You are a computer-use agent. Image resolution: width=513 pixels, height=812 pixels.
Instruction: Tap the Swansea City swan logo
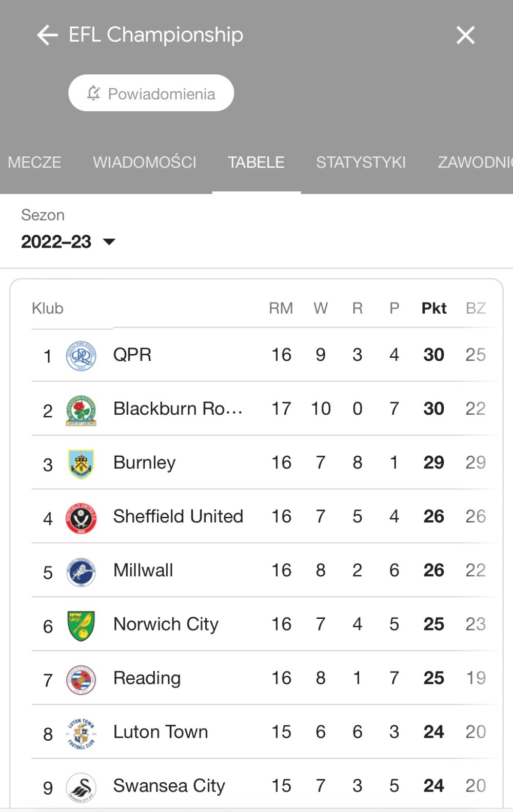coord(81,786)
